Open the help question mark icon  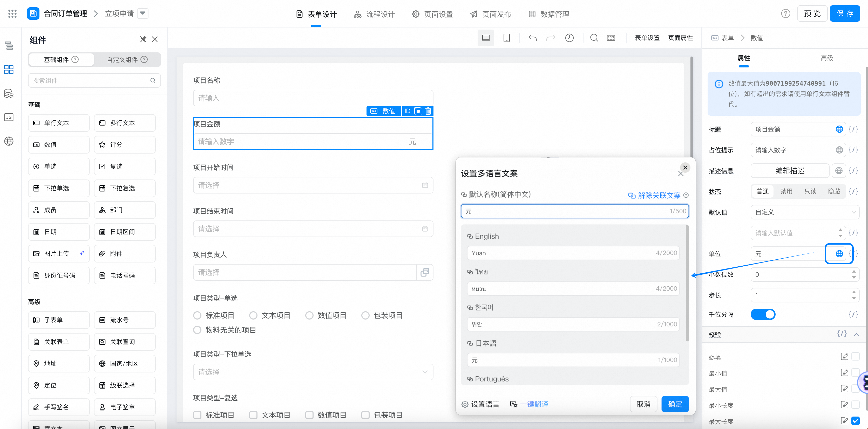pyautogui.click(x=785, y=14)
